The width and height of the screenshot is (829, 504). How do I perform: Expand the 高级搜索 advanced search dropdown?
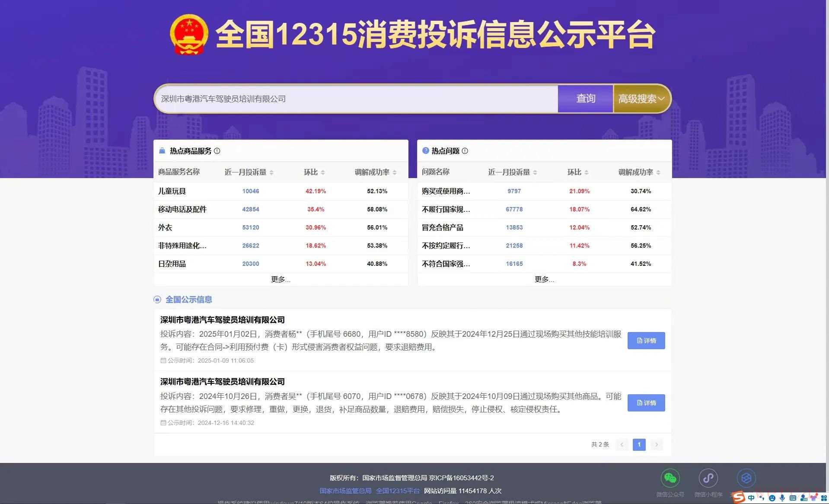click(x=641, y=99)
